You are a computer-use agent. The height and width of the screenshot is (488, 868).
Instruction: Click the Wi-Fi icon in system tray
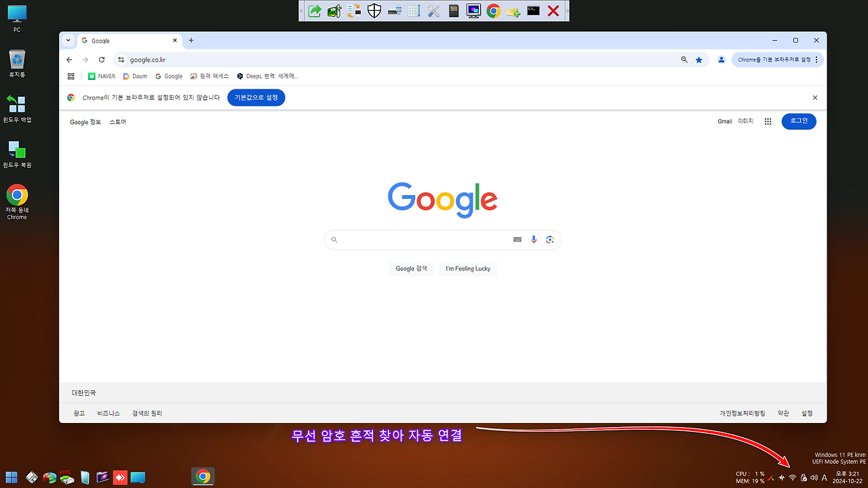pos(792,477)
